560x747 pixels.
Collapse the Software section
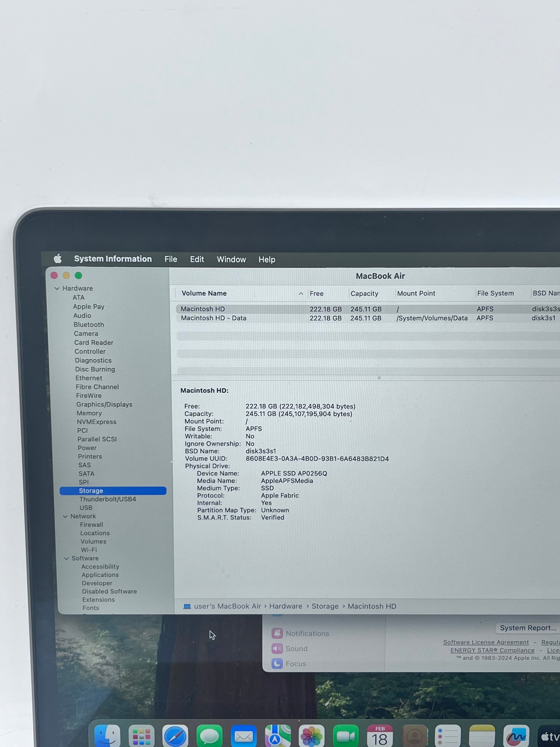[x=66, y=558]
